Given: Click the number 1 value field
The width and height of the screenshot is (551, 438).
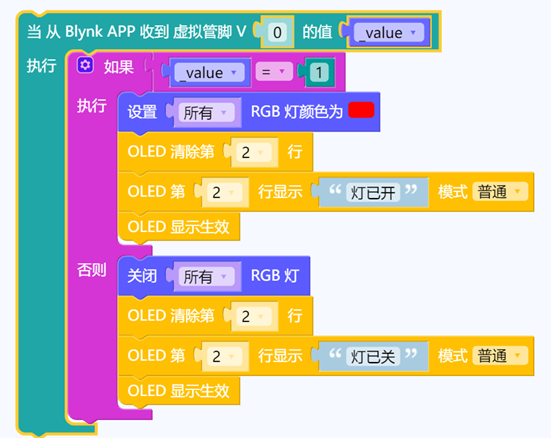Looking at the screenshot, I should [319, 72].
